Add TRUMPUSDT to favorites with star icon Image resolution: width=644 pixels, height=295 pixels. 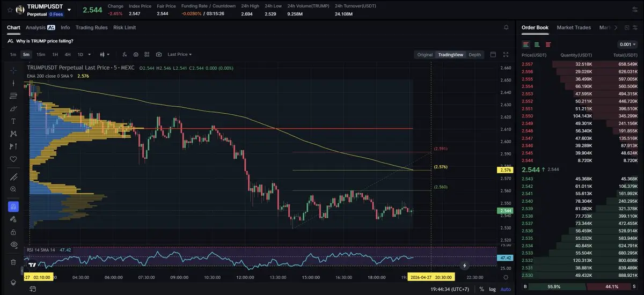click(10, 10)
